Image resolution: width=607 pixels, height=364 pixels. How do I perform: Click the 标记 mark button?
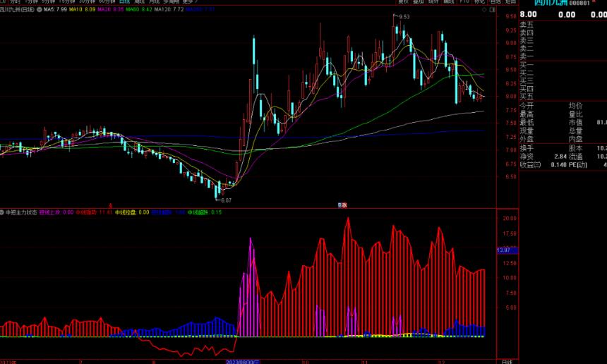pyautogui.click(x=480, y=1)
